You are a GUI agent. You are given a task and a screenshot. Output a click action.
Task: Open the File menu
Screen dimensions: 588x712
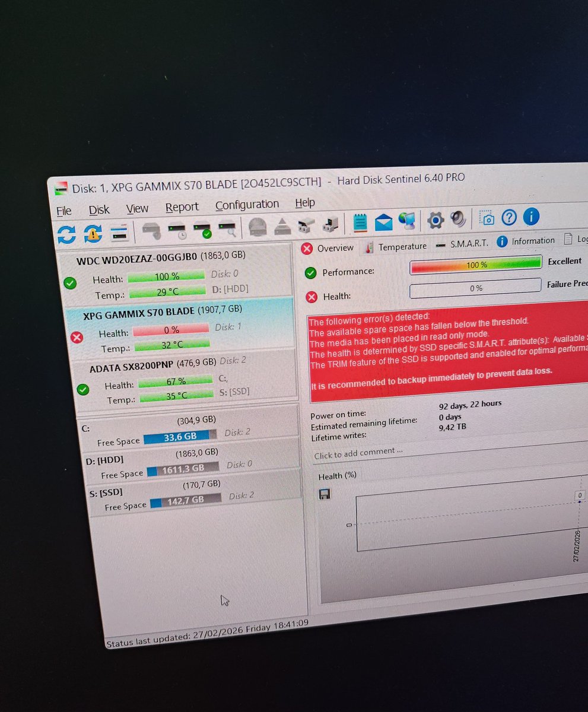tap(63, 211)
